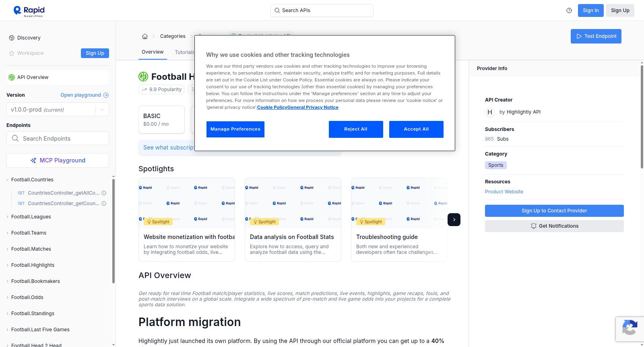Go to home via breadcrumb house icon
The height and width of the screenshot is (347, 644).
(x=145, y=36)
